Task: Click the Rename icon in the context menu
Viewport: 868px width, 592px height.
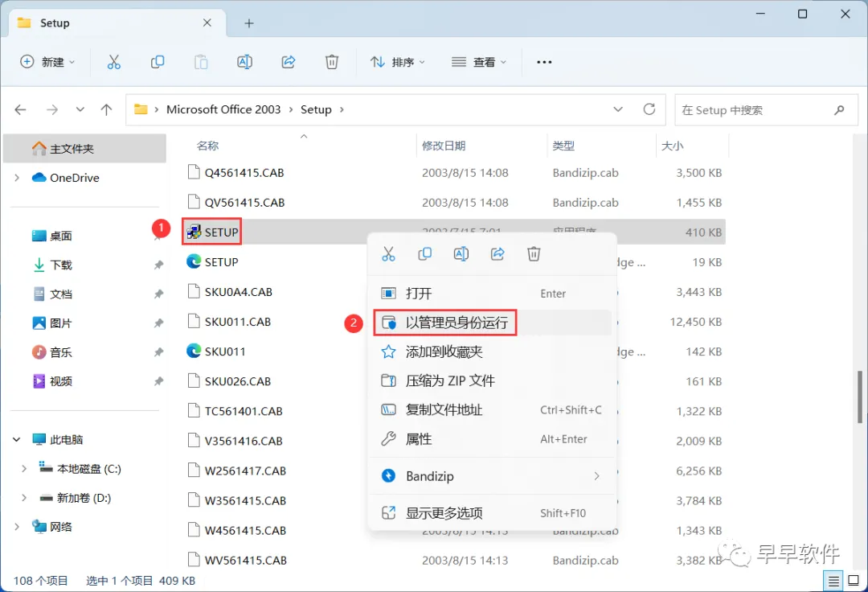Action: click(461, 254)
